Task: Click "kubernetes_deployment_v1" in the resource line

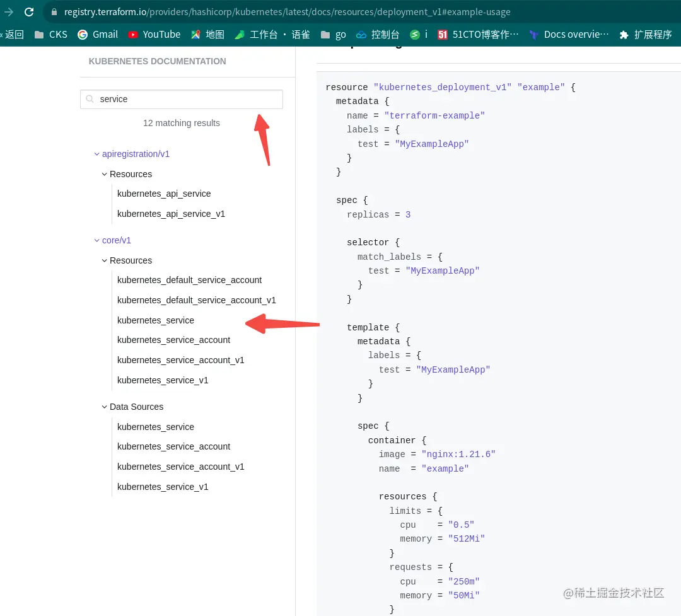Action: 442,87
